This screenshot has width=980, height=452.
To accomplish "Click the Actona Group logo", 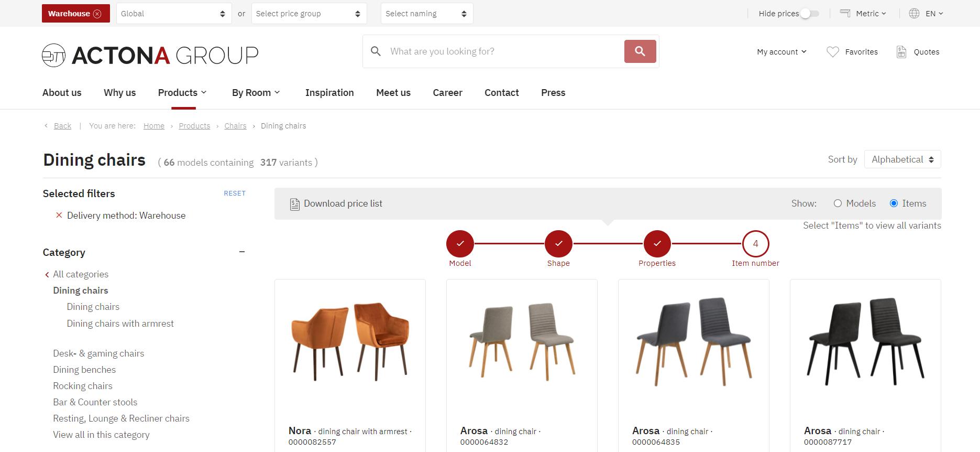I will pos(150,55).
